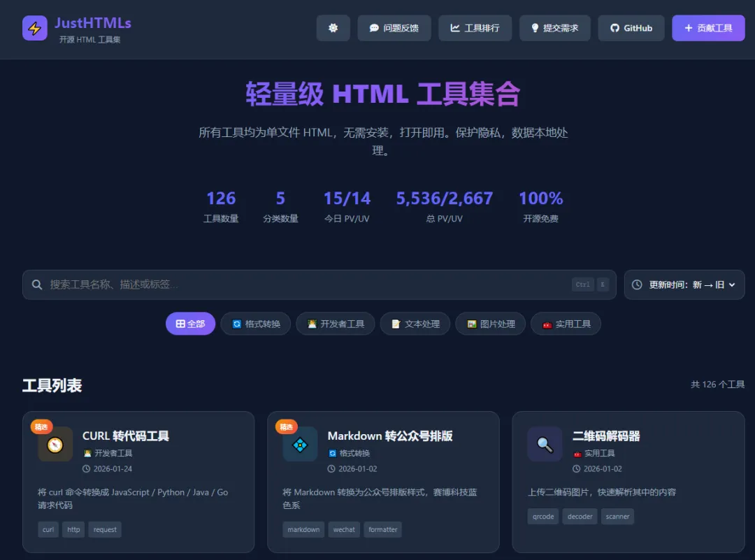
Task: Click the Markdown 转公众号排版 card title
Action: [390, 436]
